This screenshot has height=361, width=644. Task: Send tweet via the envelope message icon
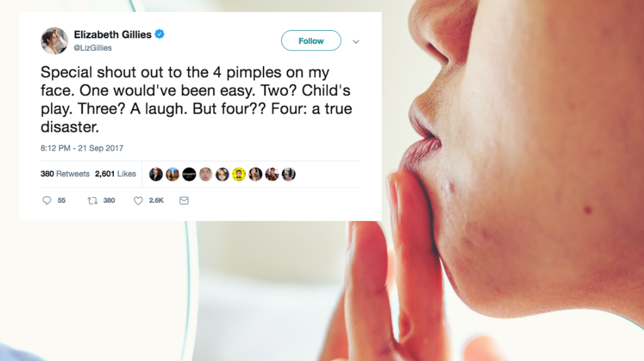click(184, 200)
